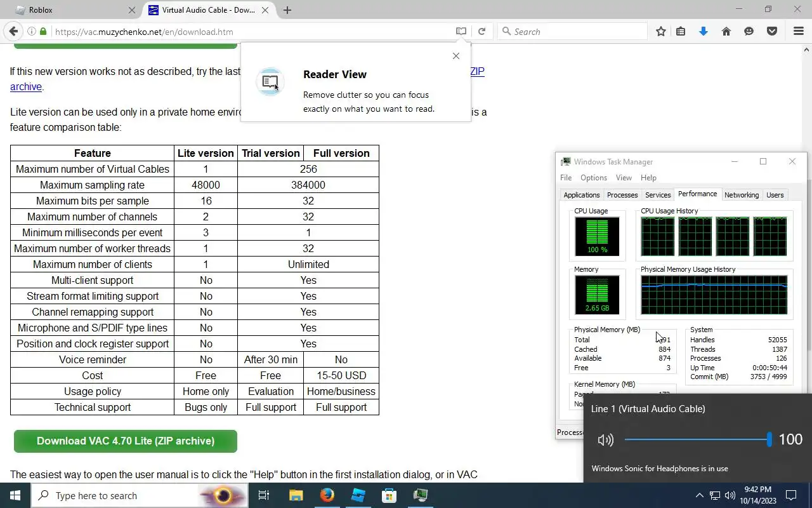
Task: Switch to Services tab in Task Manager
Action: pos(658,195)
